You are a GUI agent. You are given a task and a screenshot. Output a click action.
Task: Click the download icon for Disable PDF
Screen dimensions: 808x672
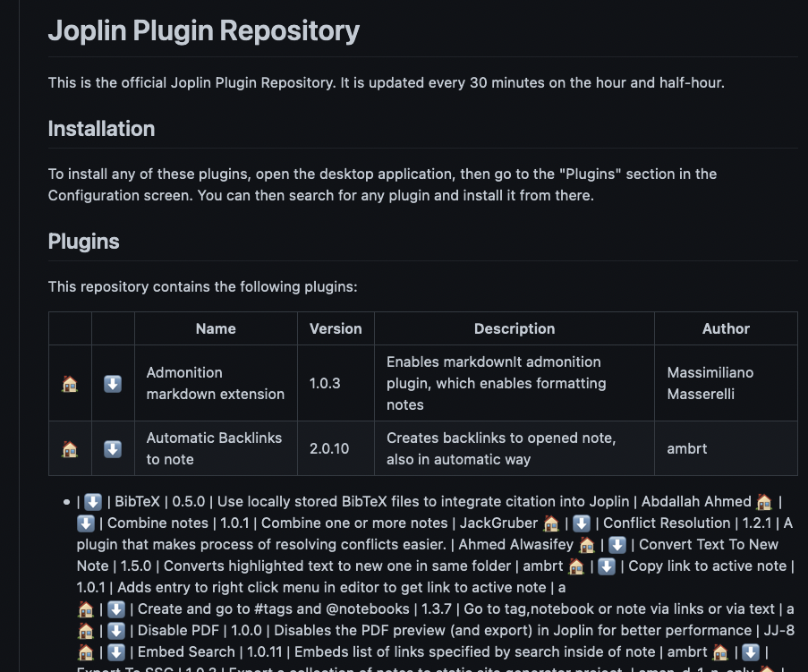[x=116, y=630]
